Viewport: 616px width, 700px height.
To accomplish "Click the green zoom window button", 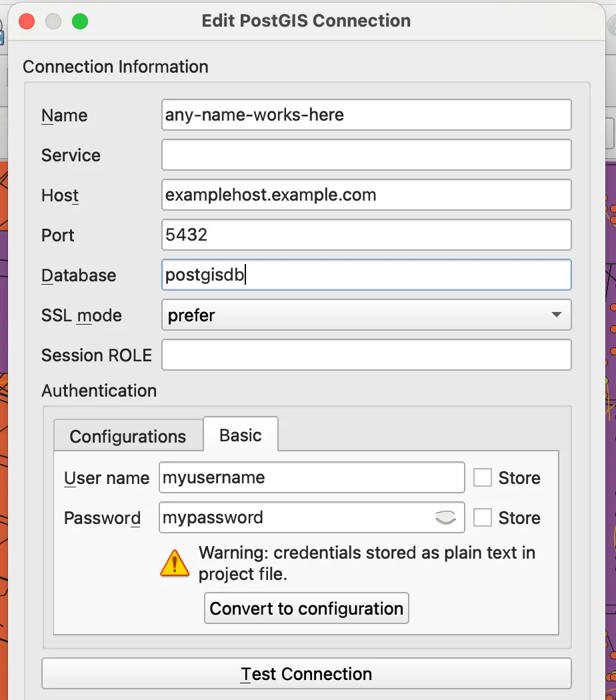I will (80, 21).
